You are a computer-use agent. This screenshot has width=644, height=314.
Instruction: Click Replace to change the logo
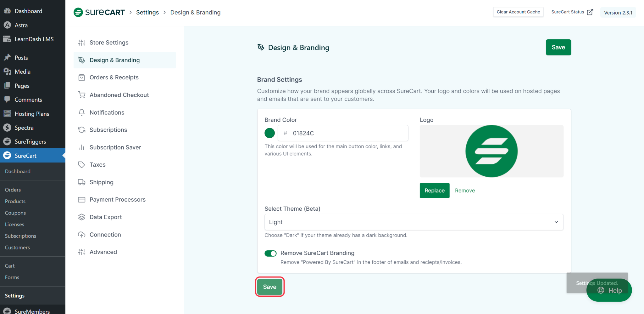point(435,191)
